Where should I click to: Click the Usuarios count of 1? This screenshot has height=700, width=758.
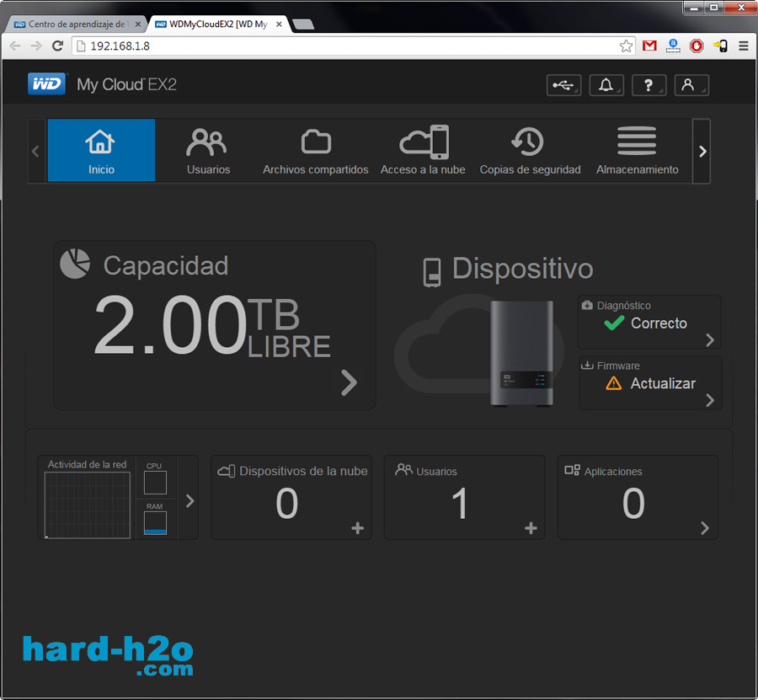460,503
